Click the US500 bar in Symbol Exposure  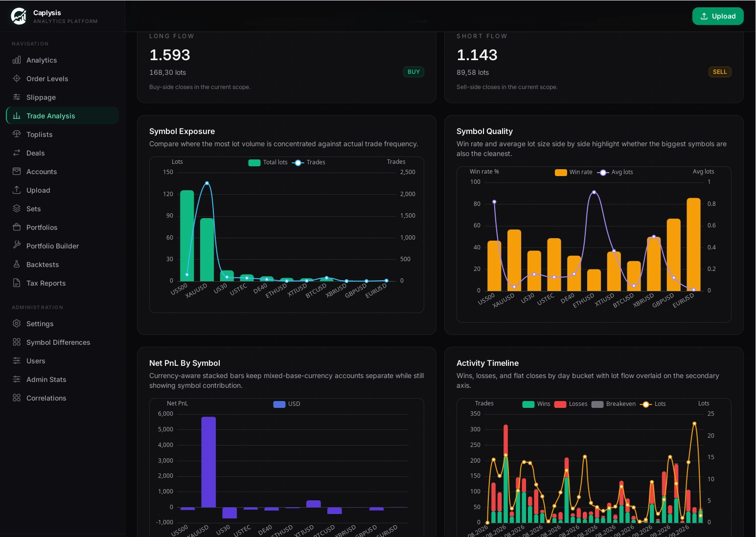tap(187, 236)
